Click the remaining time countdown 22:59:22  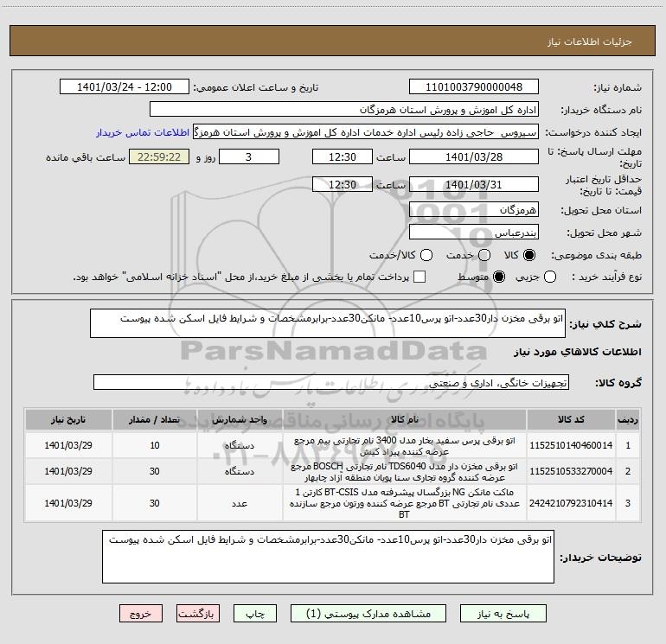(159, 156)
